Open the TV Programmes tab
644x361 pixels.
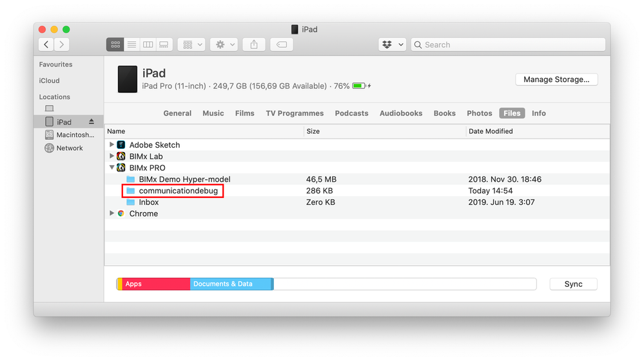[x=295, y=113]
